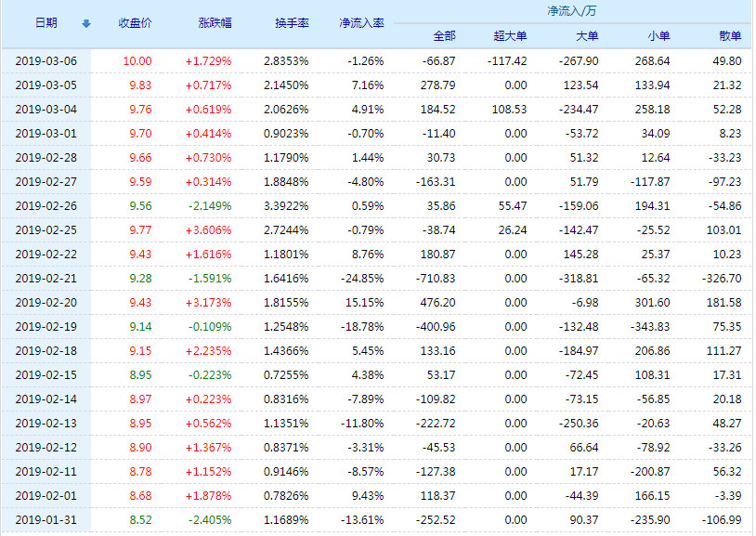Screen dimensions: 756x536
Task: Select the 全部 sub-column header
Action: pyautogui.click(x=444, y=36)
